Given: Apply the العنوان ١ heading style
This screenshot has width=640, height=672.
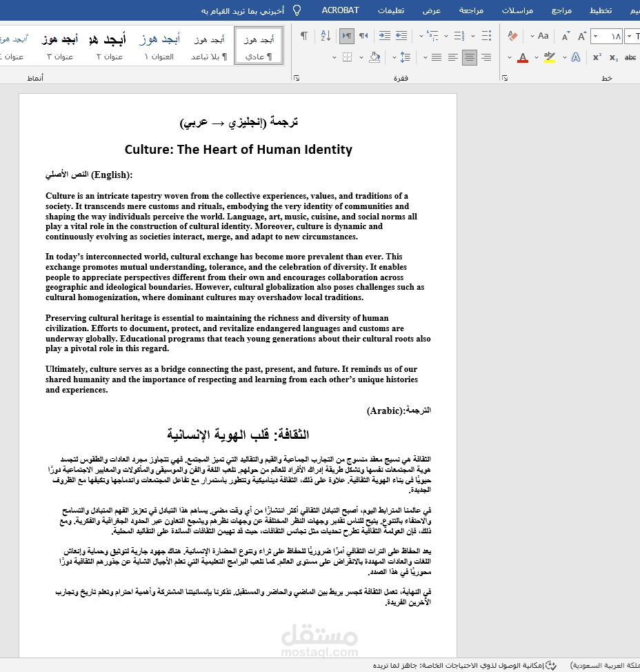Looking at the screenshot, I should 159,46.
